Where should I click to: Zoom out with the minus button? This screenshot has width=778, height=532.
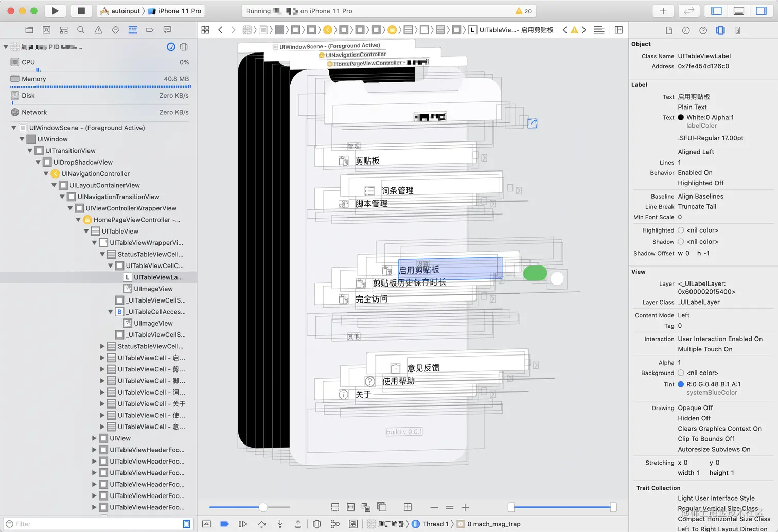click(x=434, y=507)
